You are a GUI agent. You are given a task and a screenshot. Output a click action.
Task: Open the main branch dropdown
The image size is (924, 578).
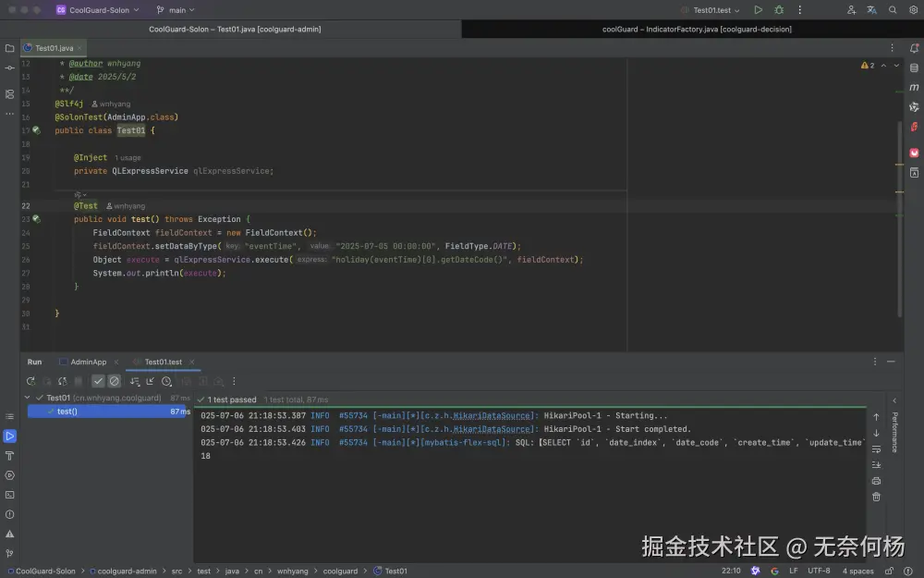coord(176,10)
